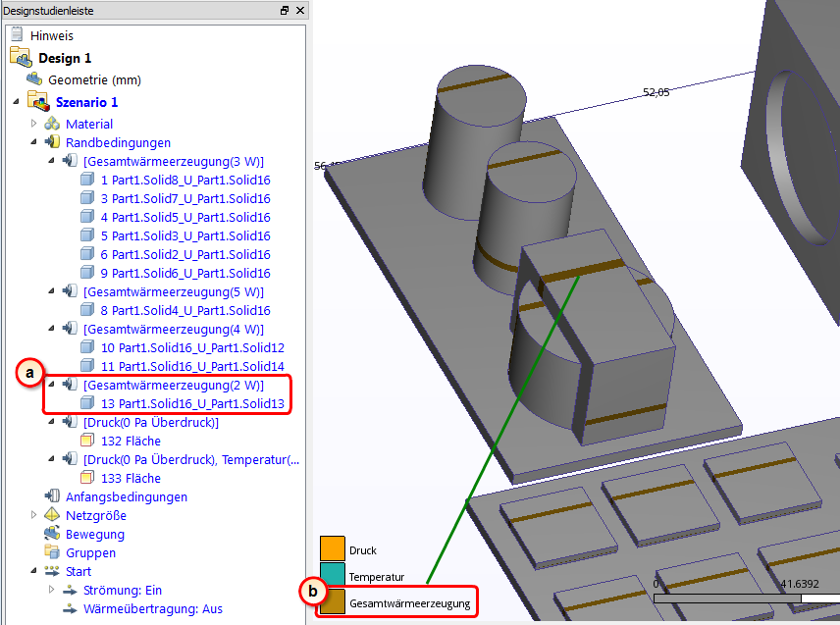
Task: Collapse the Gesamtwärmeerzeugung(3 W) group
Action: click(x=51, y=160)
